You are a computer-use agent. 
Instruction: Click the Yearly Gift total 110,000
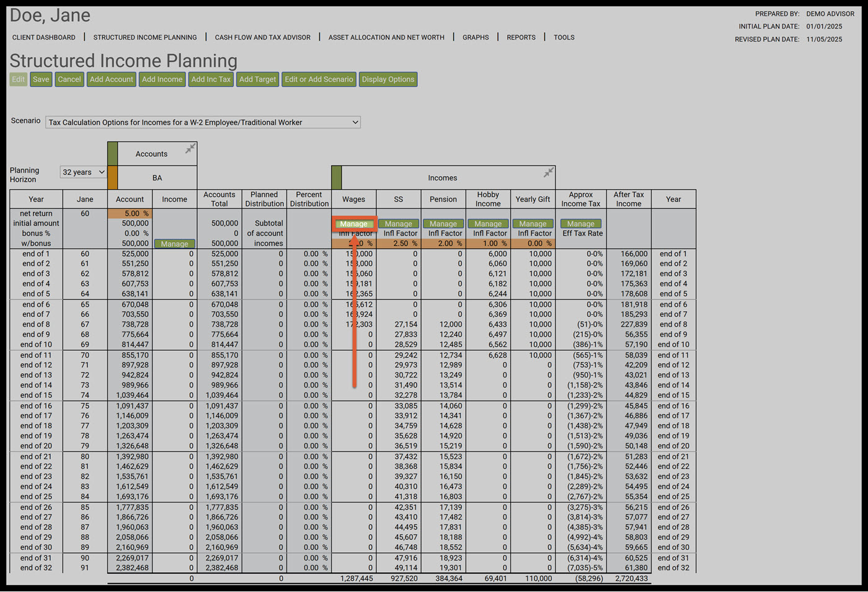(x=538, y=578)
